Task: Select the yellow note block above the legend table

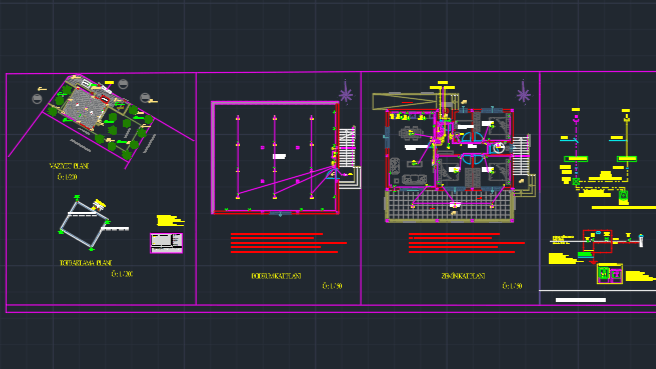Action: coord(170,220)
